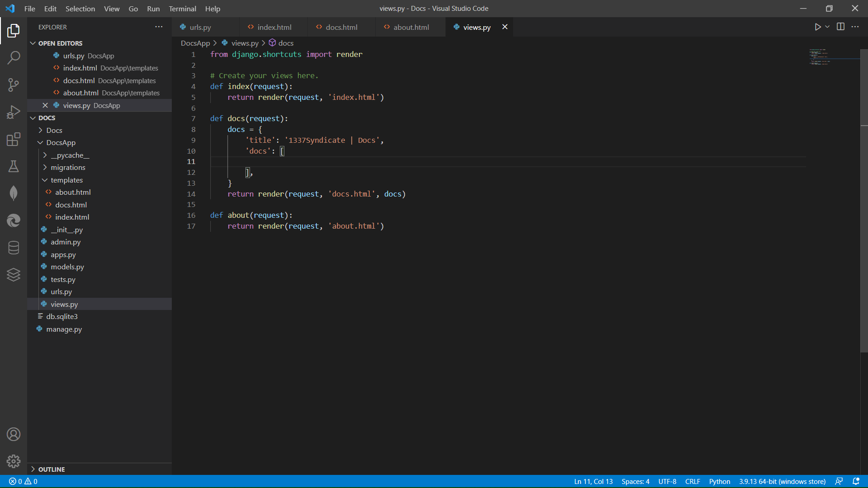
Task: Expand the migrations folder
Action: (x=68, y=167)
